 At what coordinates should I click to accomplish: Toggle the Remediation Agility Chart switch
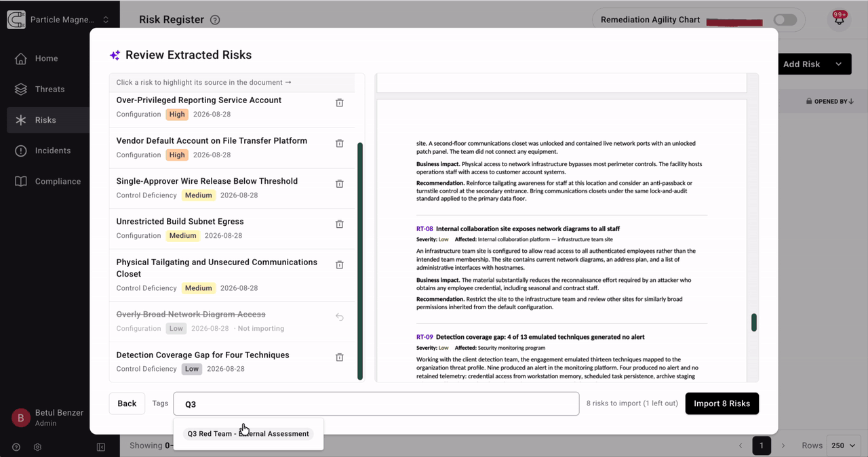(x=785, y=20)
